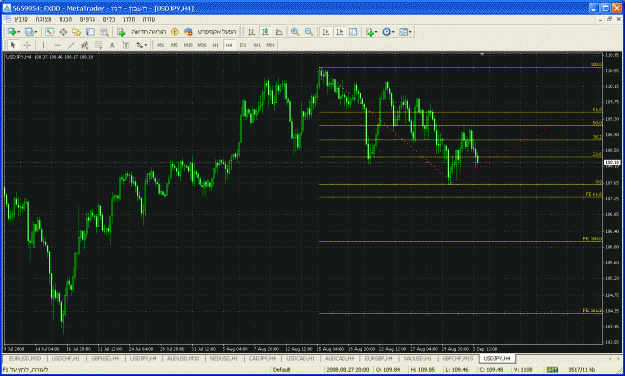Switch to the XAUUSD,H1 chart tab
The height and width of the screenshot is (376, 625).
pyautogui.click(x=417, y=358)
